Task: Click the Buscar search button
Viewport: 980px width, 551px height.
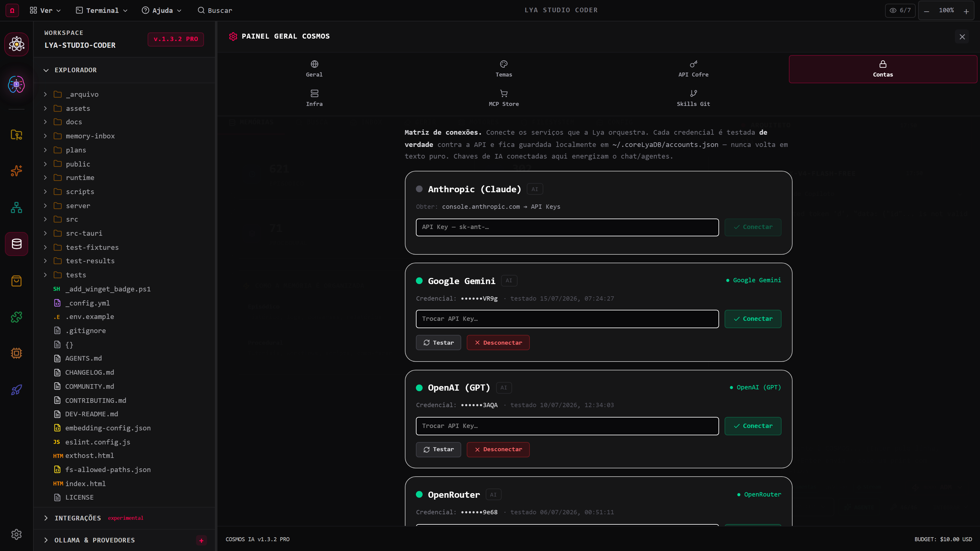Action: 215,10
